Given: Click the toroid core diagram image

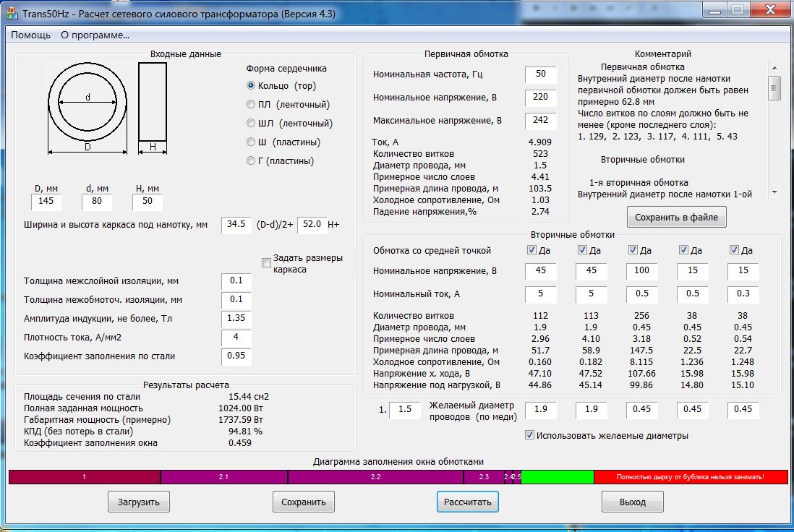Looking at the screenshot, I should point(107,108).
